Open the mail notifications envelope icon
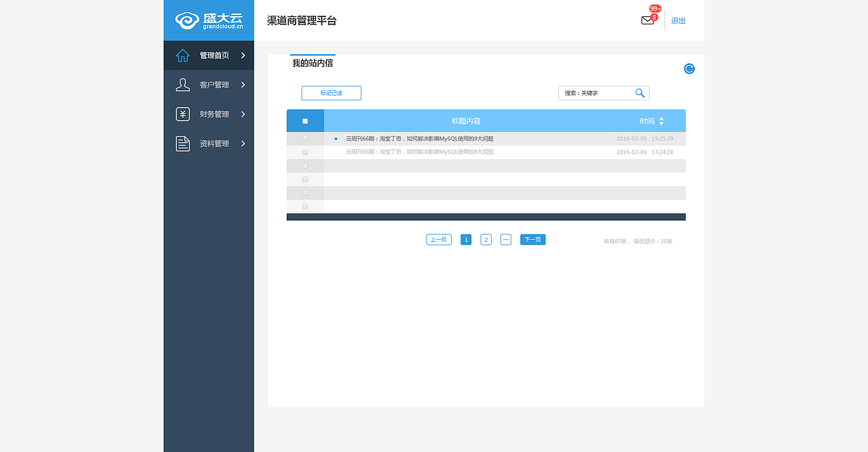This screenshot has height=452, width=868. (648, 20)
